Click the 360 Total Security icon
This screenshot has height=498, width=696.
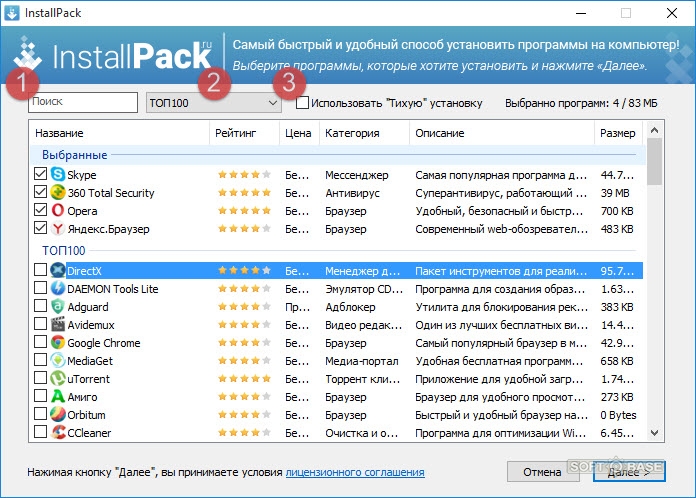(58, 192)
